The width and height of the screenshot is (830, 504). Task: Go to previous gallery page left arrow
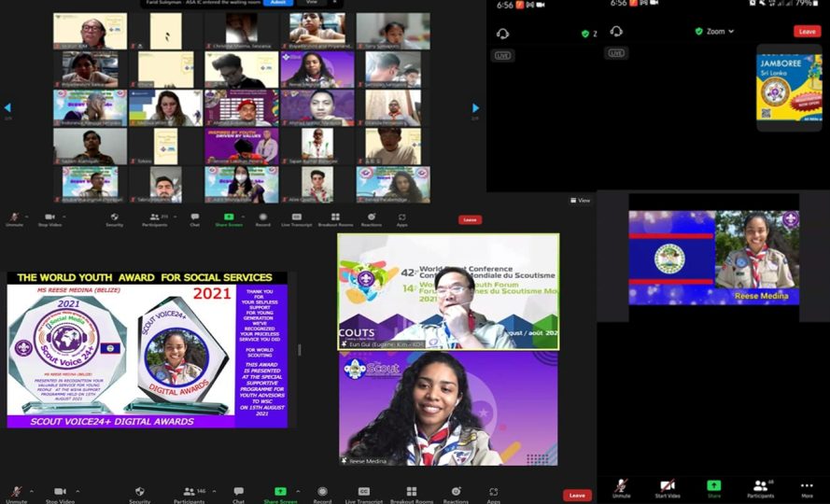point(7,107)
